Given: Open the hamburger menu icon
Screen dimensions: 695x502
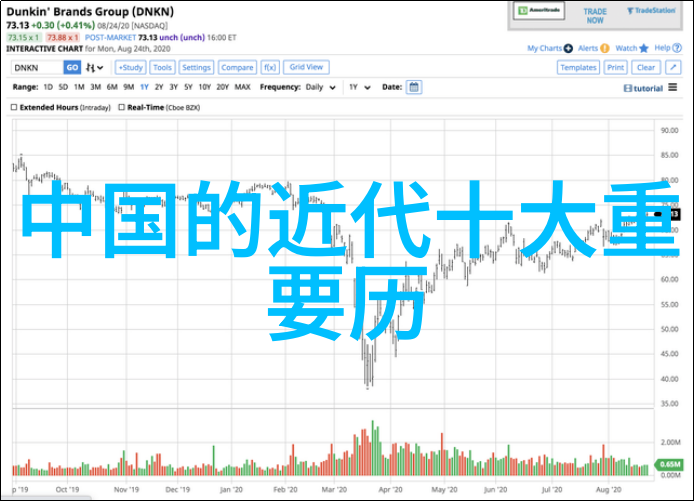Looking at the screenshot, I should tap(672, 87).
